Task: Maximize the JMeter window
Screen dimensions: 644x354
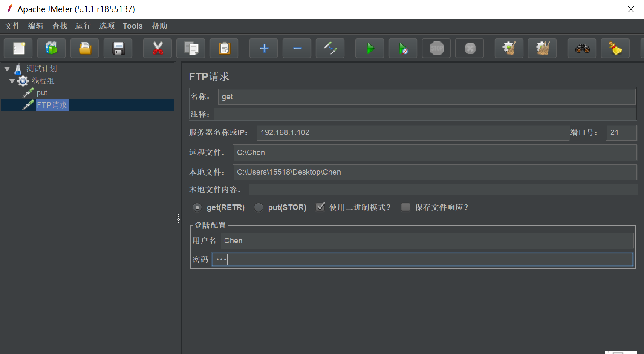Action: click(x=601, y=9)
